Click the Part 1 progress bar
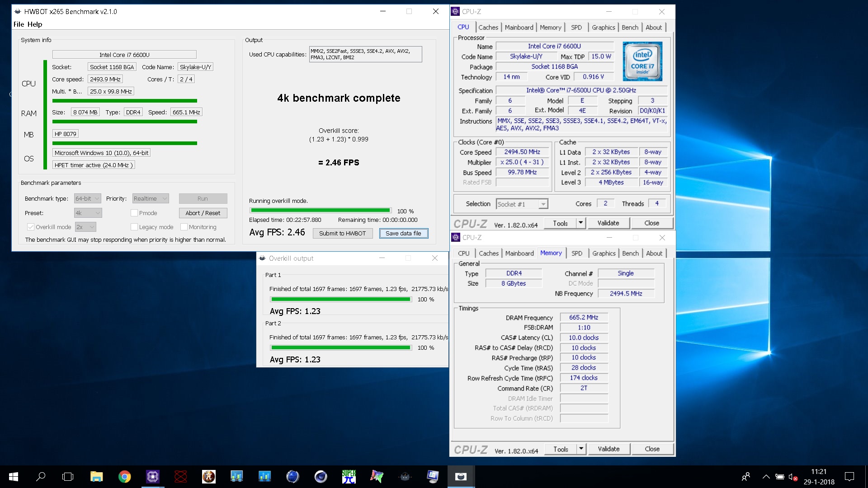Screen dimensions: 868x488 click(x=341, y=299)
